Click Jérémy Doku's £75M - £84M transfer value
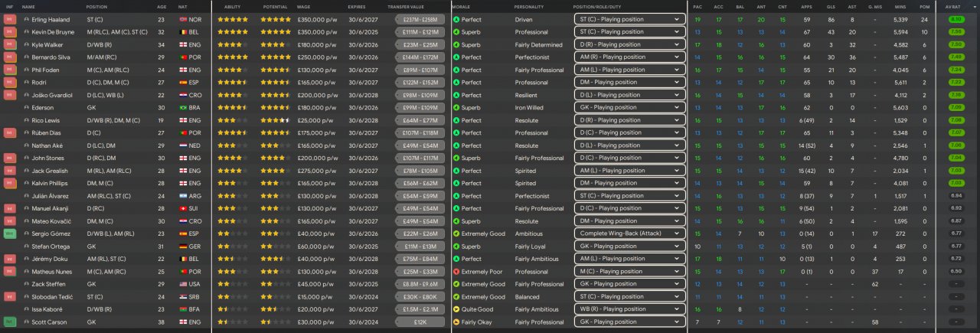The image size is (980, 333). [420, 259]
